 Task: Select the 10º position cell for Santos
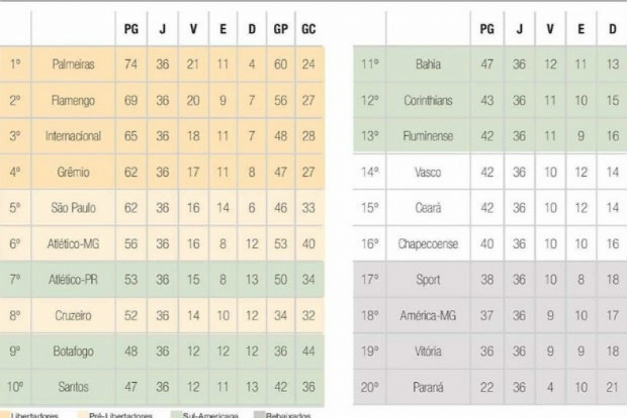coord(15,387)
